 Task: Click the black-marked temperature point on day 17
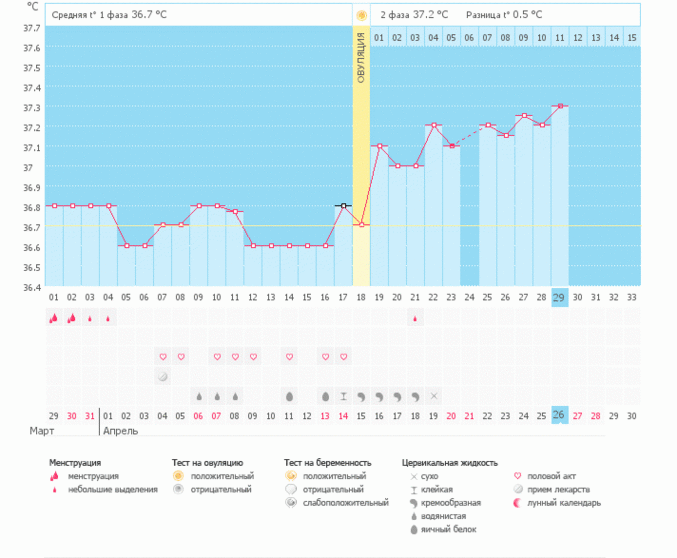pos(343,206)
